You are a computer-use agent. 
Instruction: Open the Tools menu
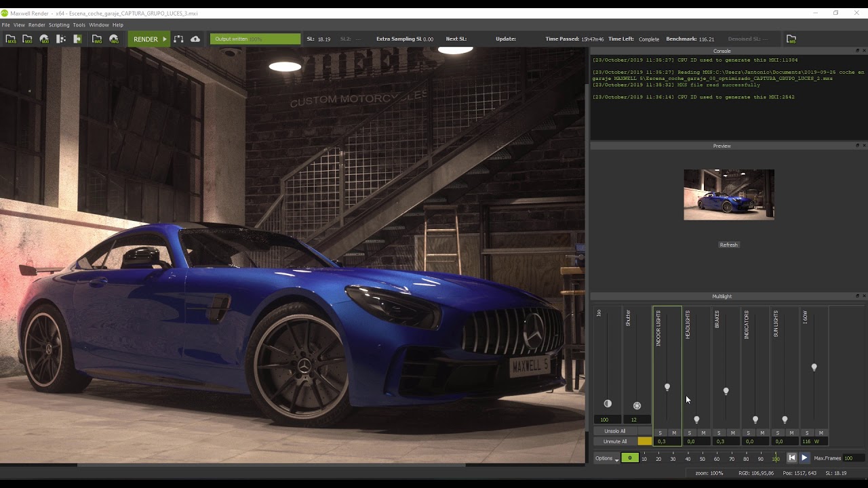[79, 25]
